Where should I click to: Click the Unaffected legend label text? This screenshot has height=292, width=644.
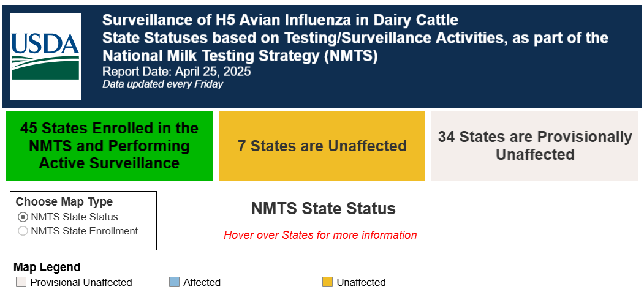[x=362, y=283]
